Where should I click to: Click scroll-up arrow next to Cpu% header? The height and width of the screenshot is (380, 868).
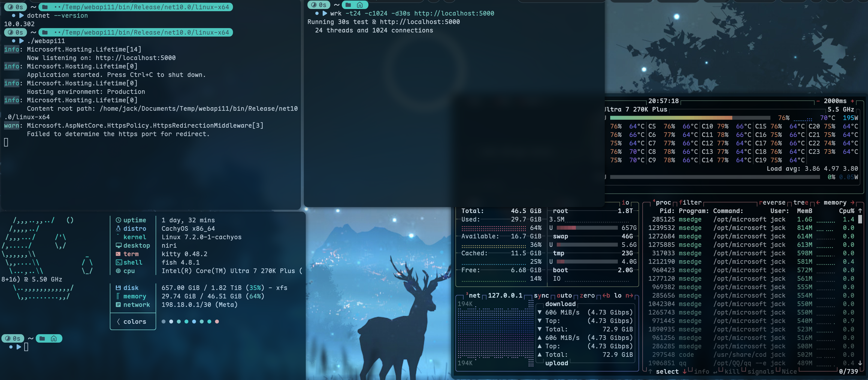click(x=860, y=211)
